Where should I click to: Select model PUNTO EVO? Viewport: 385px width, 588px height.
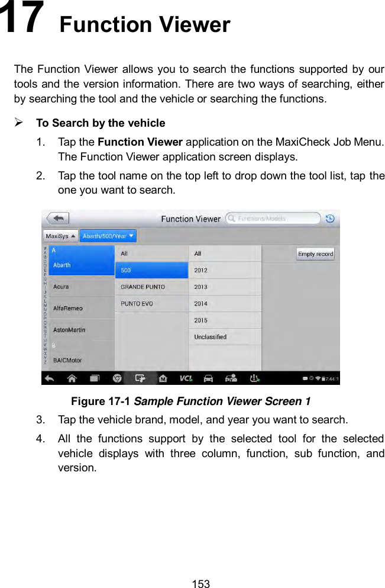(151, 304)
